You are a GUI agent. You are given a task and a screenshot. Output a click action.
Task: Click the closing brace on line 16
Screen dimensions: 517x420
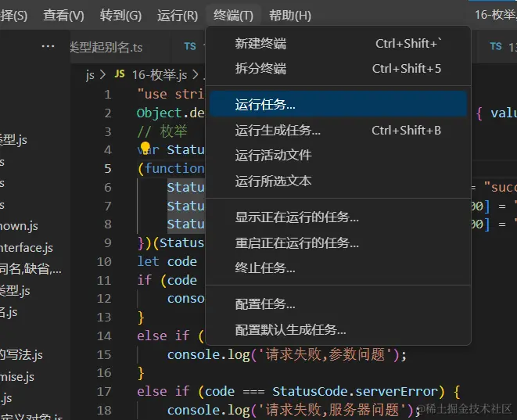[141, 373]
